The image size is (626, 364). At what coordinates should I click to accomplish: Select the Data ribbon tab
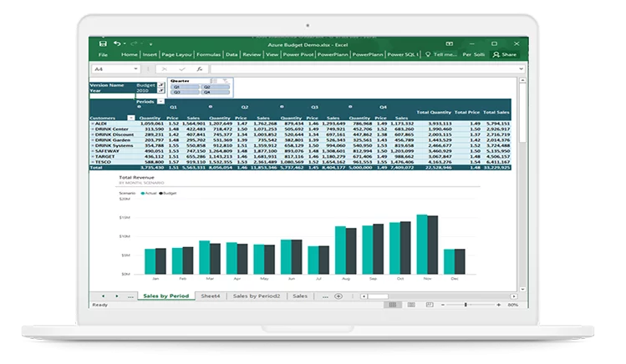[x=232, y=54]
